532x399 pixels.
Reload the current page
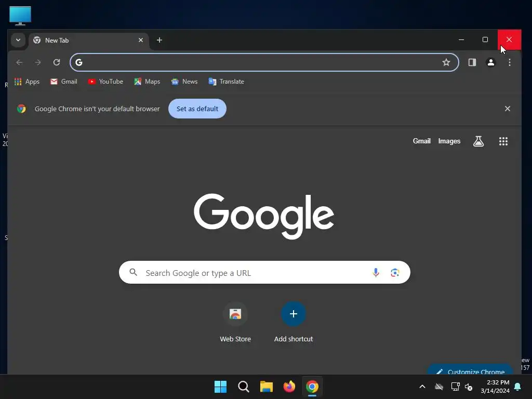pyautogui.click(x=57, y=62)
